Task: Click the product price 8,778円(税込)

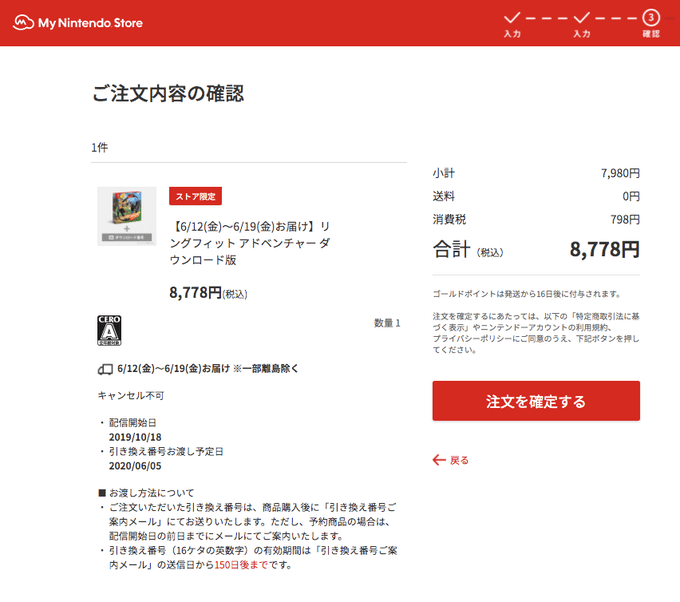Action: (208, 293)
